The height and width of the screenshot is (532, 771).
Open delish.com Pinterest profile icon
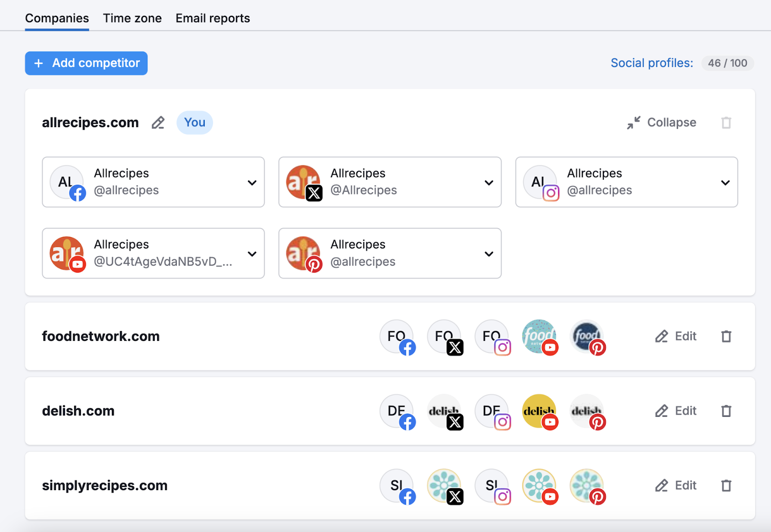[587, 411]
